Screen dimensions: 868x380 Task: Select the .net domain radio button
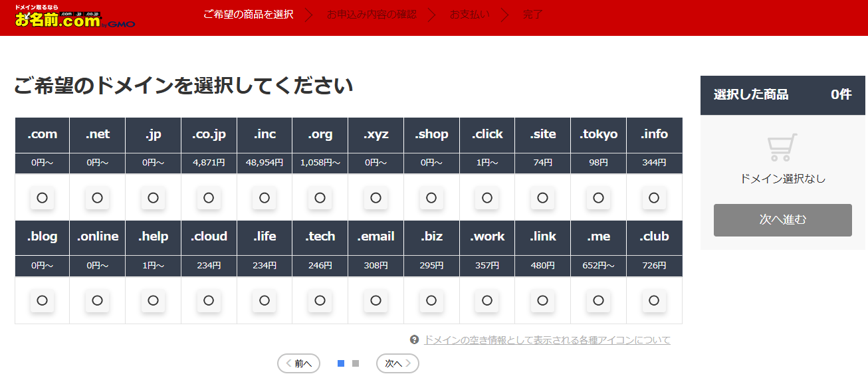(97, 197)
